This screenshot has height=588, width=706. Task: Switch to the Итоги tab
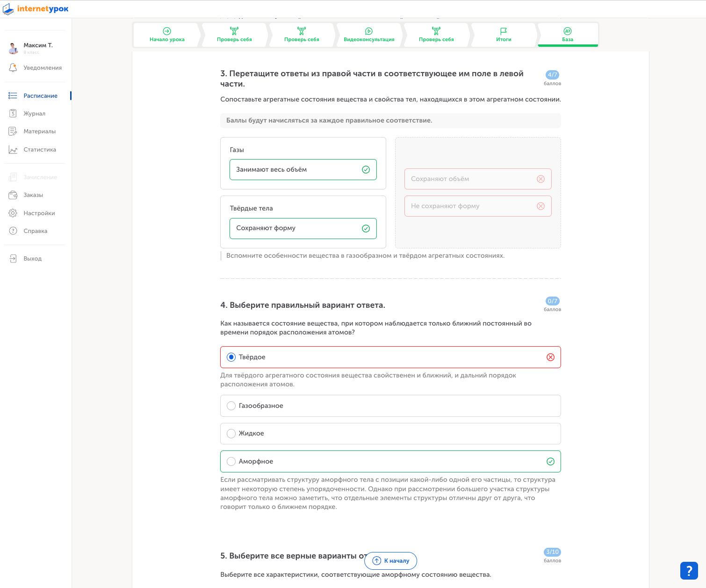pyautogui.click(x=504, y=35)
